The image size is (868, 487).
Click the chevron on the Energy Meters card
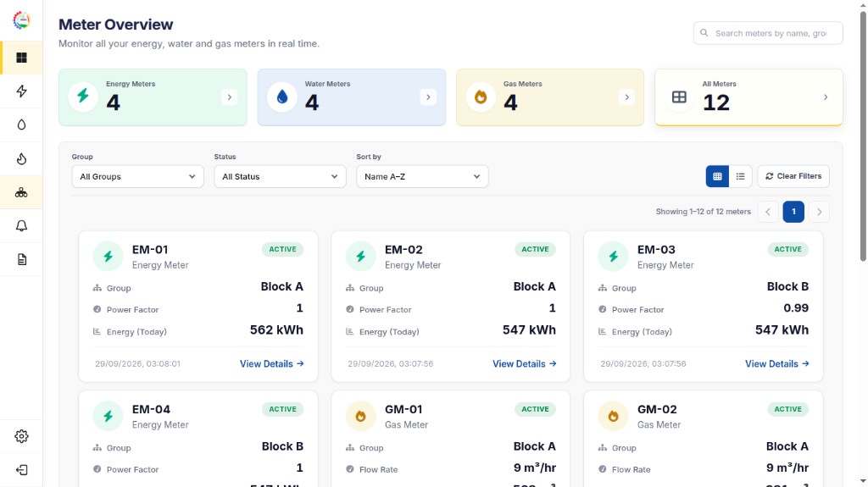coord(229,97)
